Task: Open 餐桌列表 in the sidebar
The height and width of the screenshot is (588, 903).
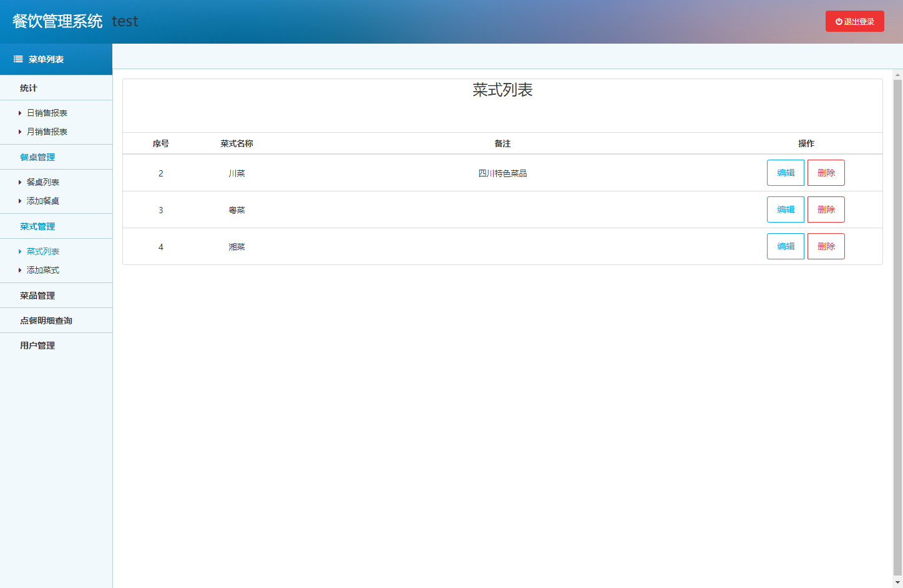Action: [43, 183]
